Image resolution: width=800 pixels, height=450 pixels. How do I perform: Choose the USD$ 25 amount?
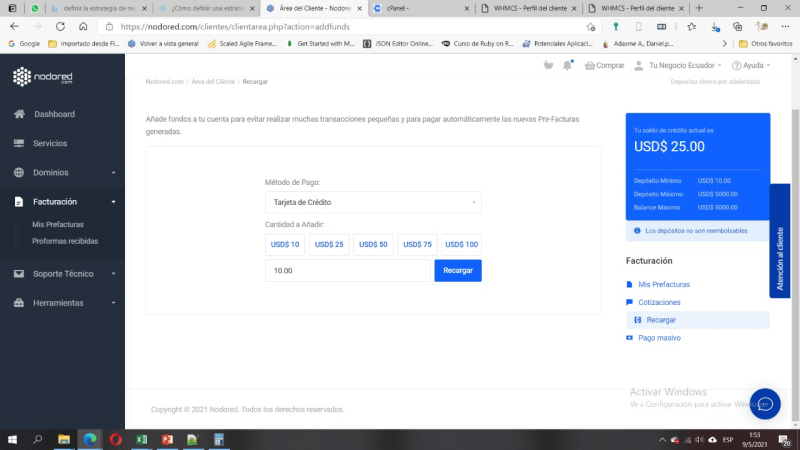[329, 244]
